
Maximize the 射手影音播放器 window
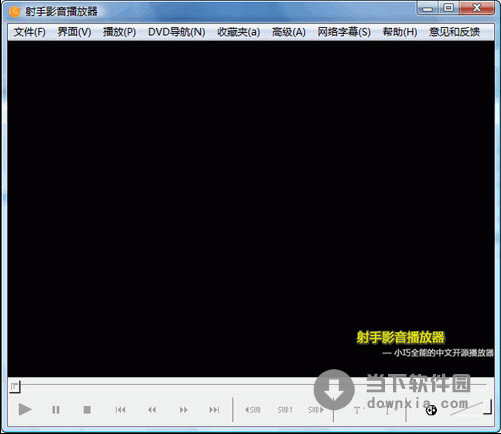click(x=449, y=8)
